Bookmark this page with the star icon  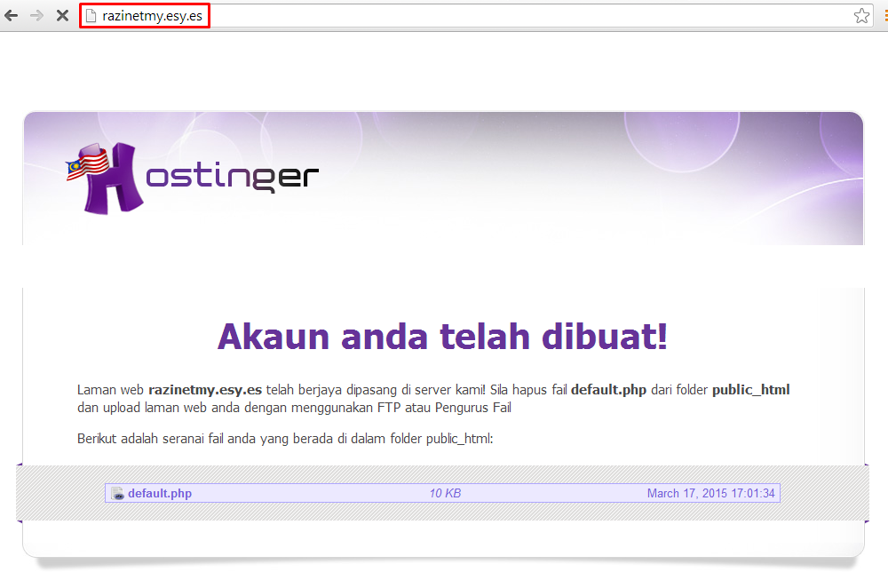861,16
